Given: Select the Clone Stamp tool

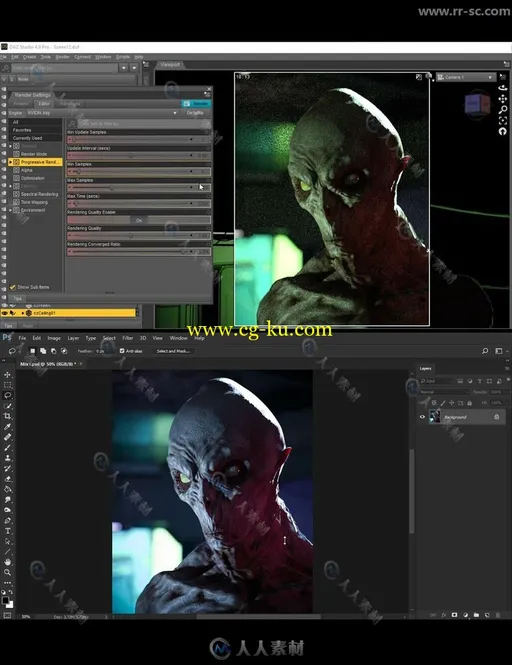Looking at the screenshot, I should [x=7, y=458].
